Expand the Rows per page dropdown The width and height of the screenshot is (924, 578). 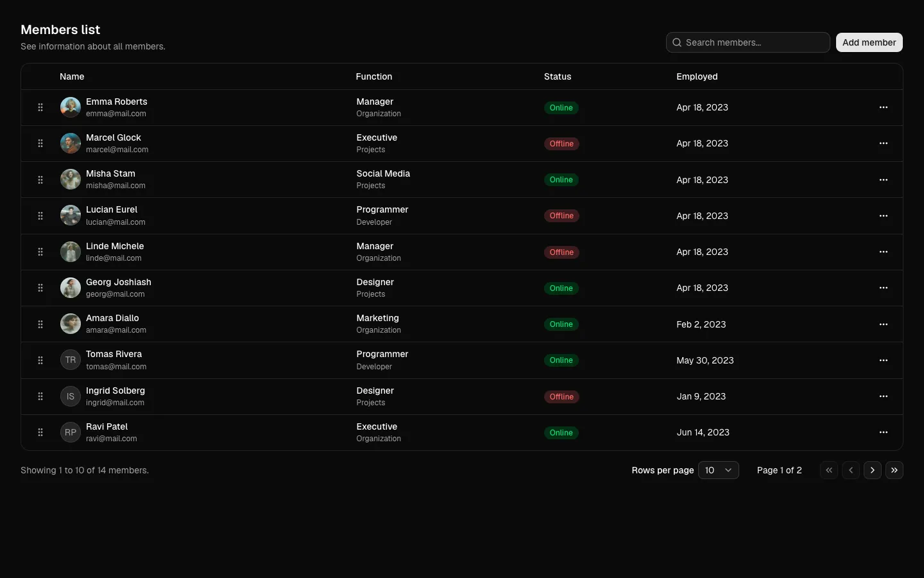click(x=719, y=470)
